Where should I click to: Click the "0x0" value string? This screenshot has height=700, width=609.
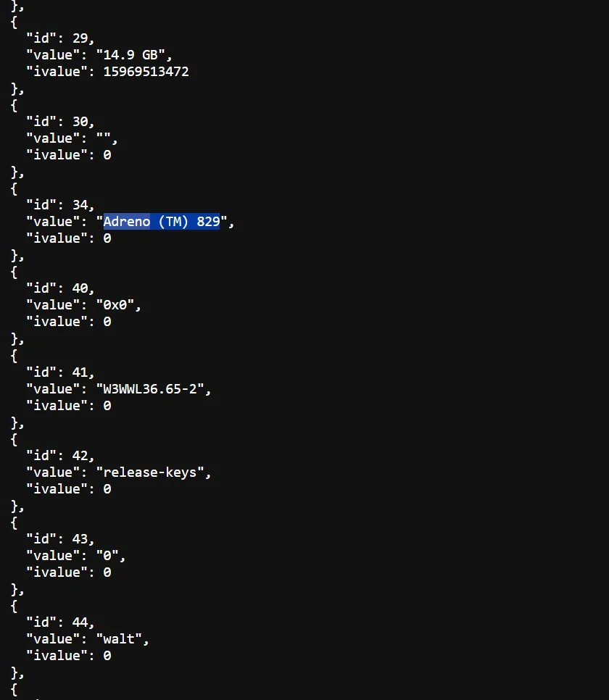(x=115, y=305)
